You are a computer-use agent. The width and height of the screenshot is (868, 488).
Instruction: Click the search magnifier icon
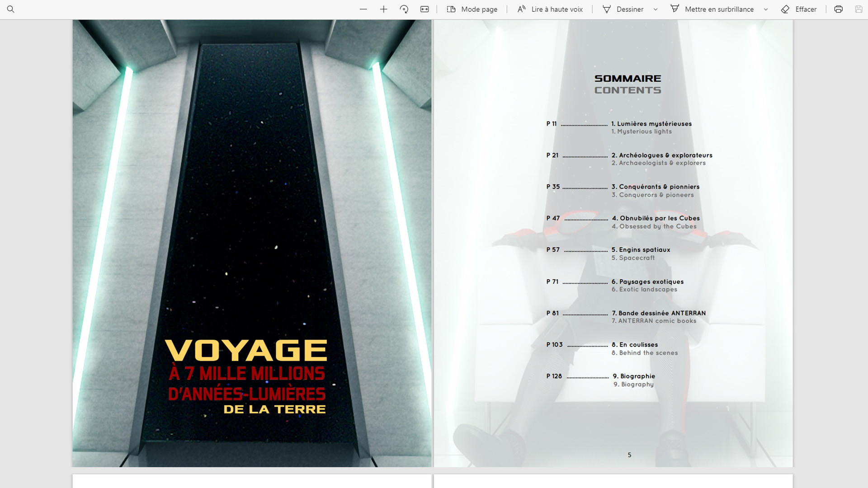click(x=11, y=9)
